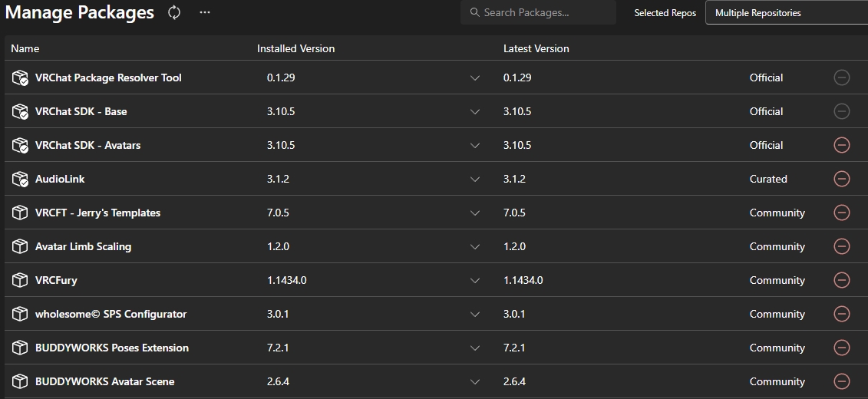Remove the AudioLink package
The width and height of the screenshot is (868, 399).
pos(841,179)
